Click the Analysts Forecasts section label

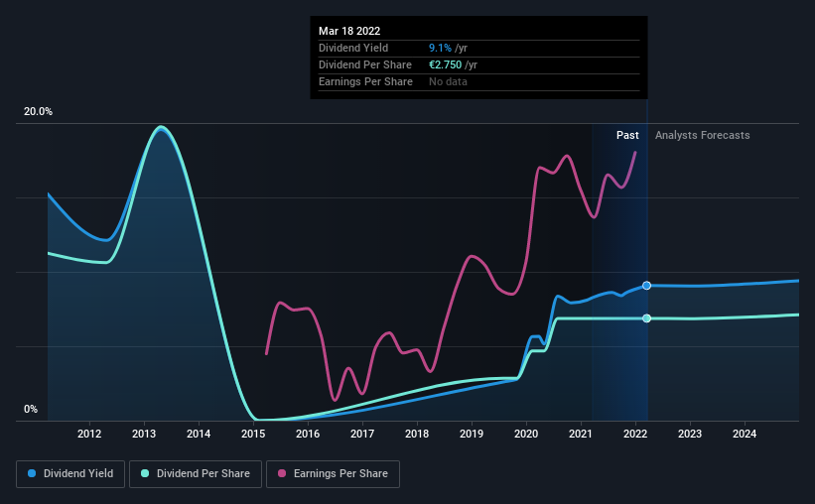702,135
